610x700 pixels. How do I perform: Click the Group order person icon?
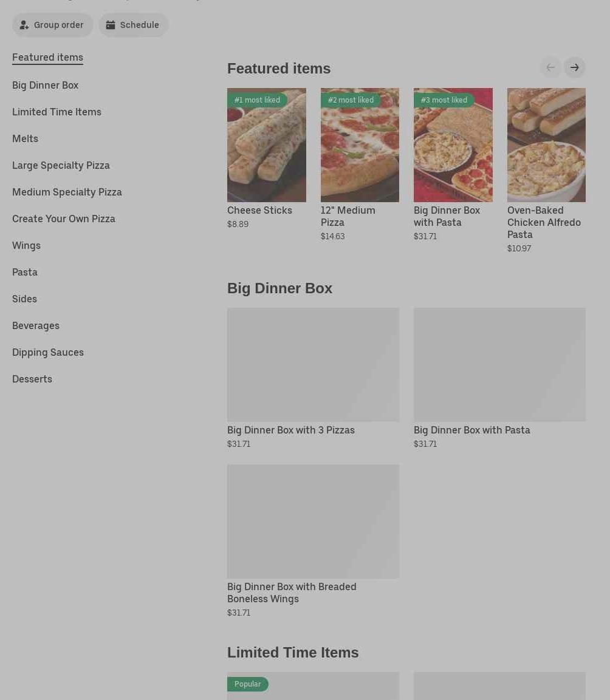tap(24, 25)
